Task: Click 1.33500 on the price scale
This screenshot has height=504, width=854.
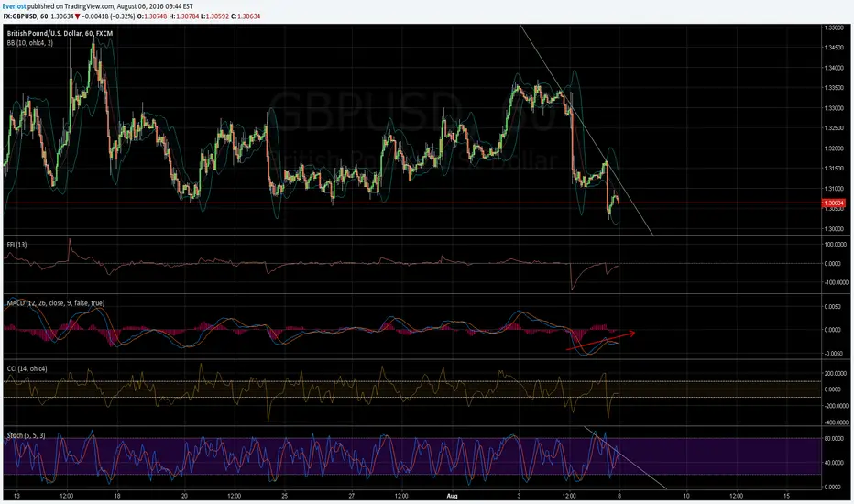Action: click(835, 88)
